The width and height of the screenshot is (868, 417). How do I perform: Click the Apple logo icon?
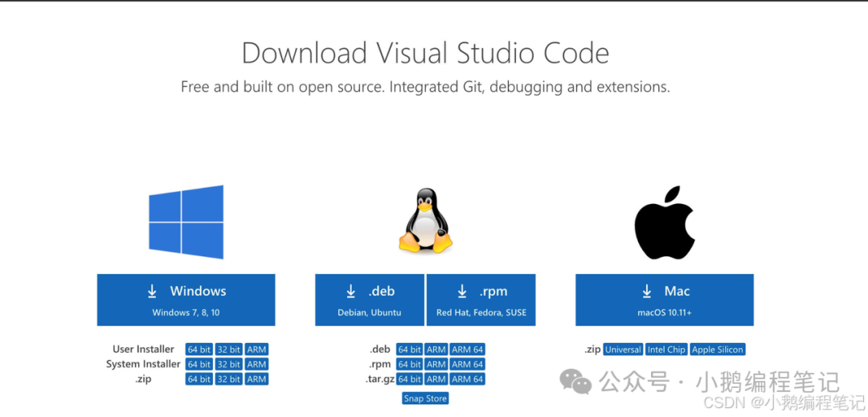click(x=665, y=223)
